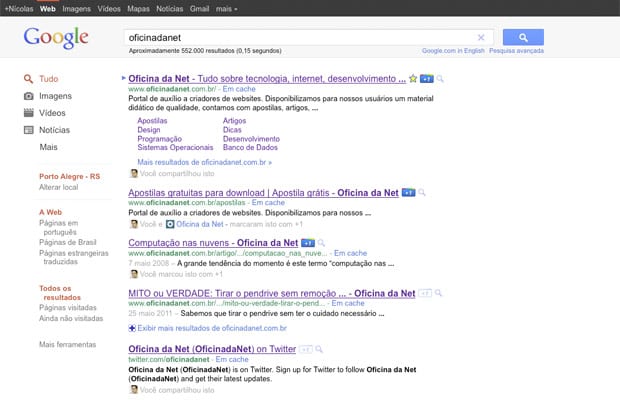620x400 pixels.
Task: Select 'Todos os resultados' in sidebar
Action: 60,293
